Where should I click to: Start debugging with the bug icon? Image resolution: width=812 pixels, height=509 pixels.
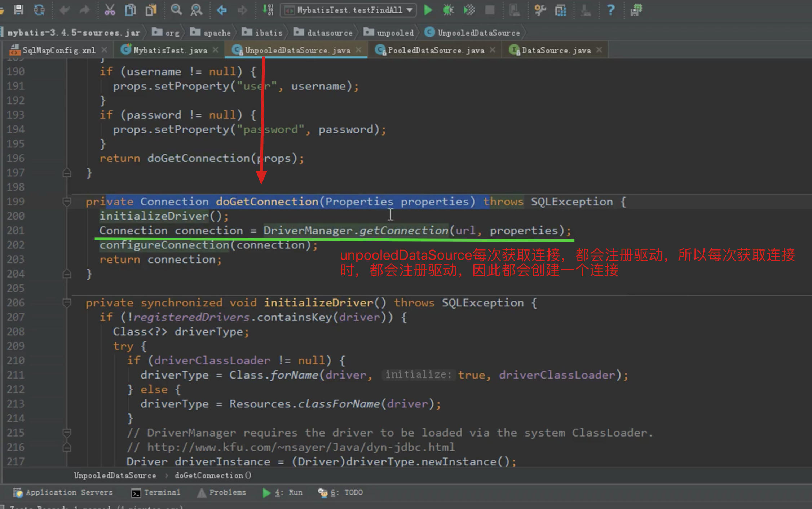tap(448, 10)
